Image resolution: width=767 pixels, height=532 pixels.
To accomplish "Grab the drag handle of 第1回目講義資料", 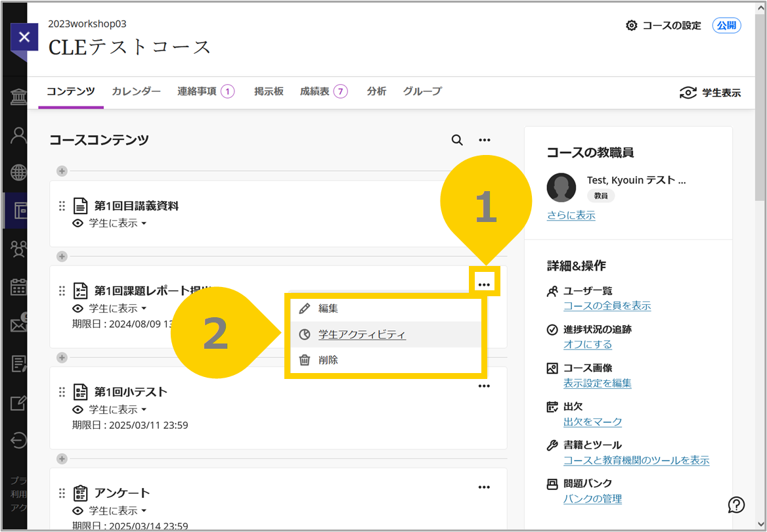I will tap(62, 206).
